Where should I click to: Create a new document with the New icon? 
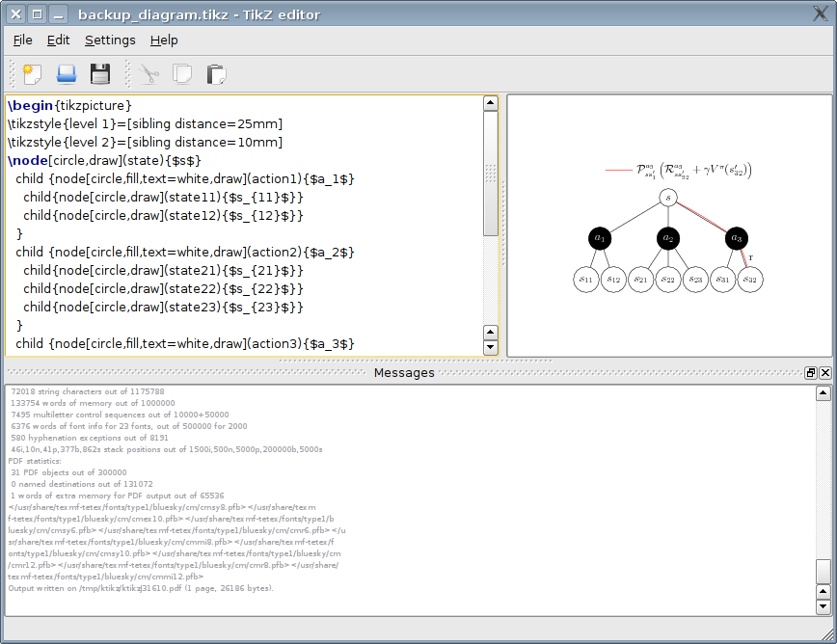point(32,74)
